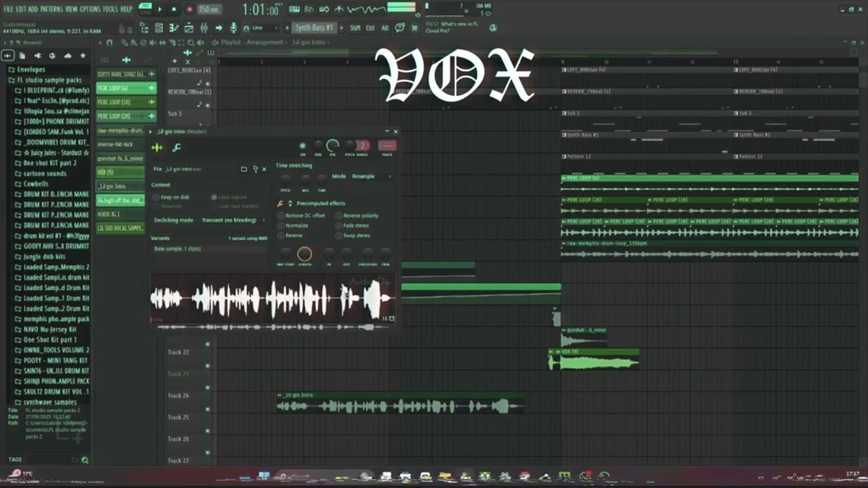The width and height of the screenshot is (868, 488).
Task: Open the OPTIONS menu
Action: [x=90, y=9]
